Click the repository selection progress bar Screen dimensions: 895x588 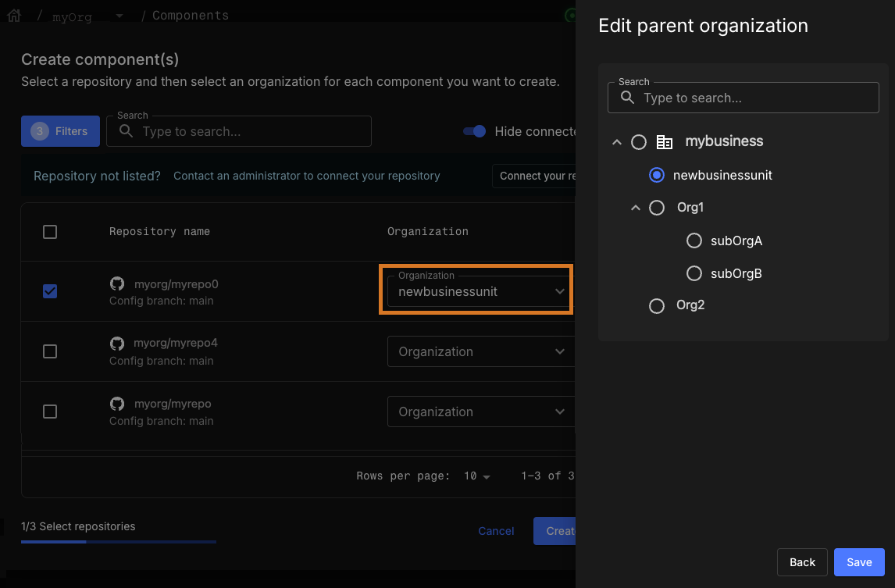pyautogui.click(x=117, y=540)
